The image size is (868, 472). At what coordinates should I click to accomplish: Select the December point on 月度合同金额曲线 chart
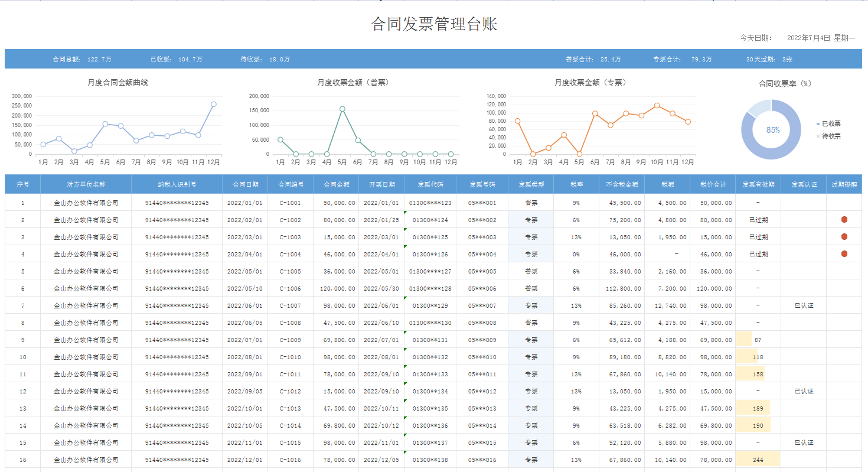point(214,104)
